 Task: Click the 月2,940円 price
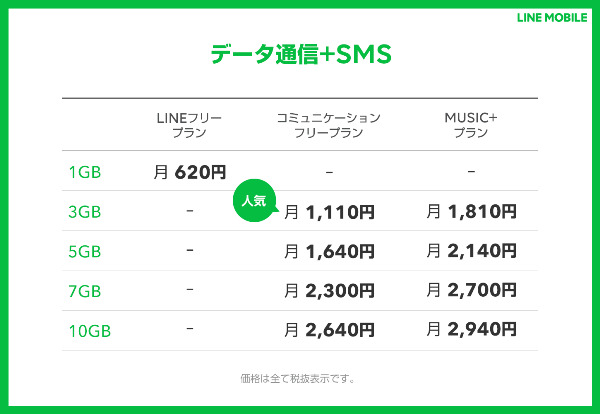click(471, 329)
